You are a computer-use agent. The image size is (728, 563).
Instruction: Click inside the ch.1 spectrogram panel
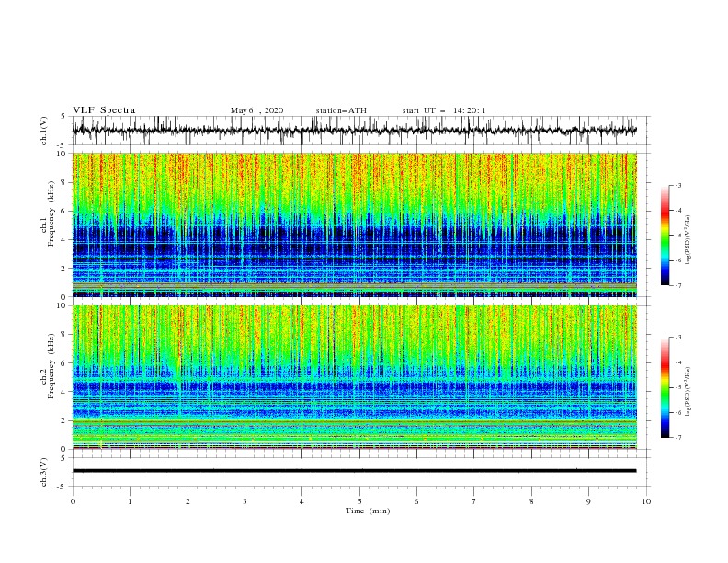pos(354,224)
